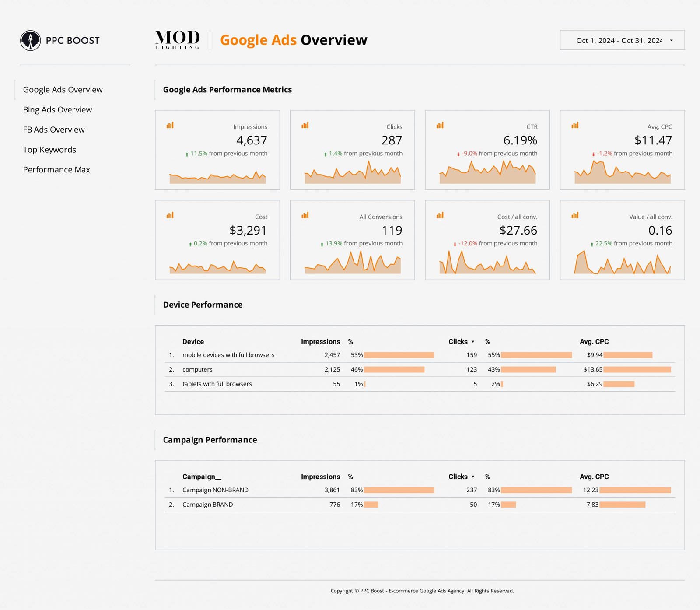Click the chart icon in Value / all conv. card
Screen dimensions: 700x610
[x=575, y=215]
